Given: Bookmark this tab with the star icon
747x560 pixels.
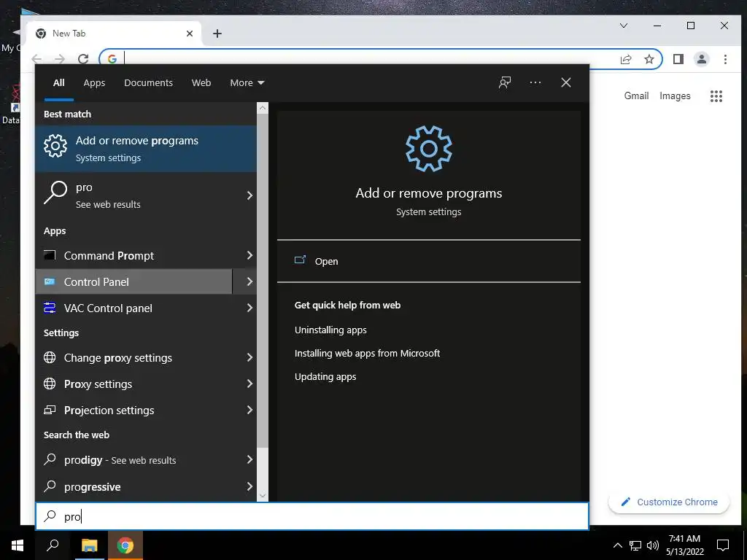Looking at the screenshot, I should (x=649, y=59).
